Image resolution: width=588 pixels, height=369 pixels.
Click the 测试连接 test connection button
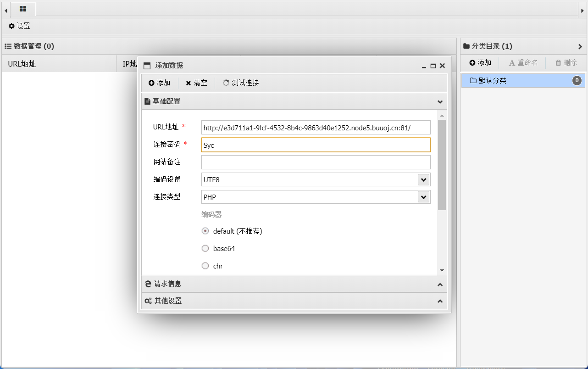click(241, 83)
